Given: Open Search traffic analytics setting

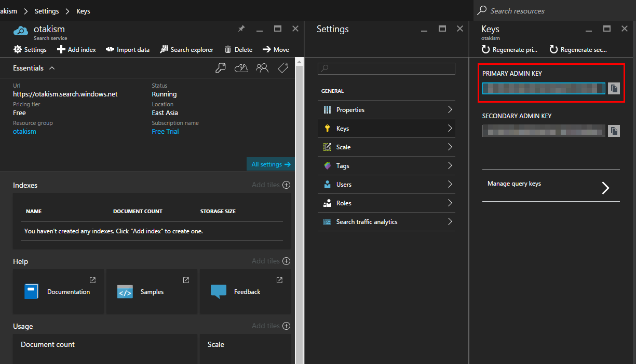Looking at the screenshot, I should click(386, 222).
